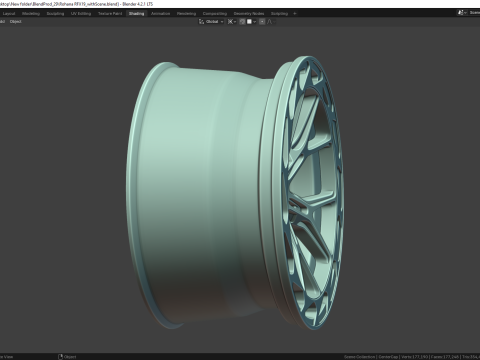Switch to Texture Paint workspace
This screenshot has height=360, width=480.
pyautogui.click(x=110, y=14)
